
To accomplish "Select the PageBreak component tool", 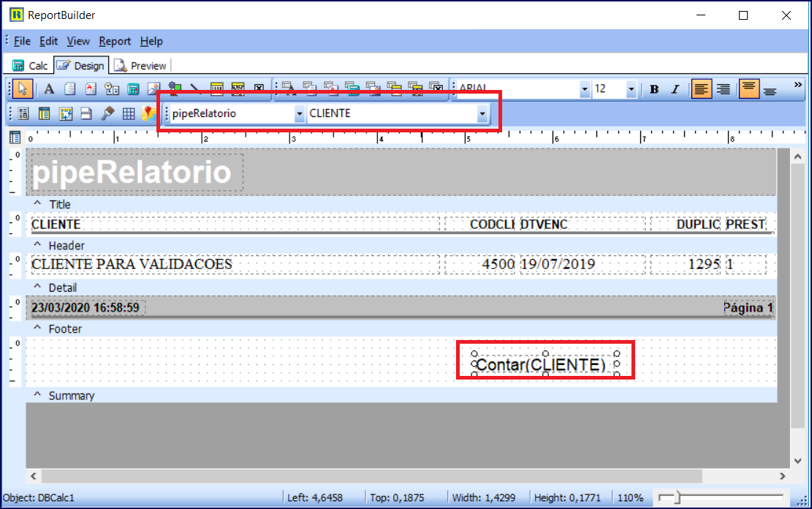I will tap(86, 113).
